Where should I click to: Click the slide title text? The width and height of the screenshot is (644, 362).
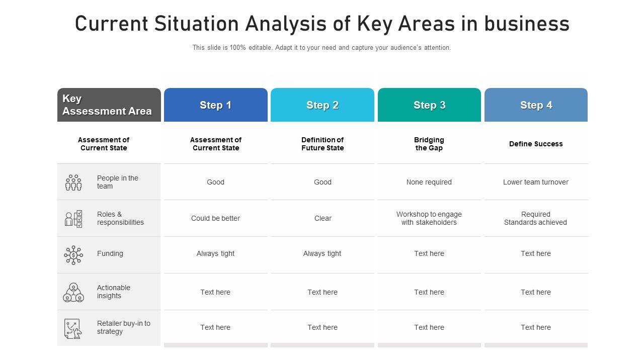322,24
